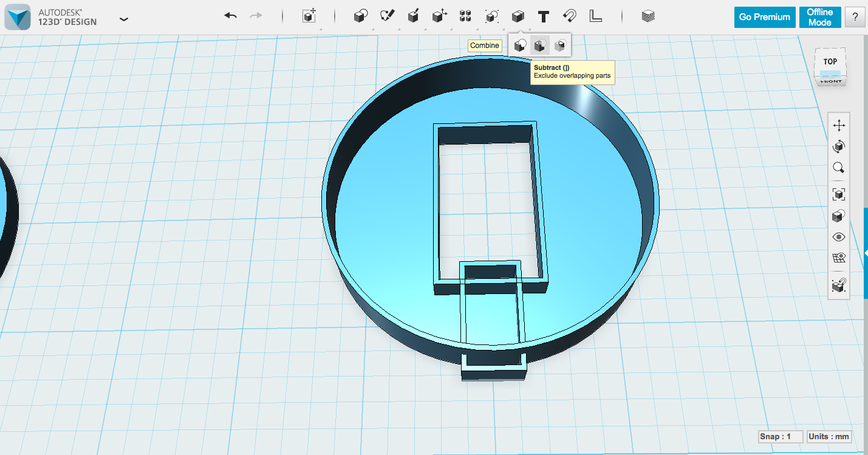868x455 pixels.
Task: Switch out of Offline Mode
Action: click(x=820, y=17)
